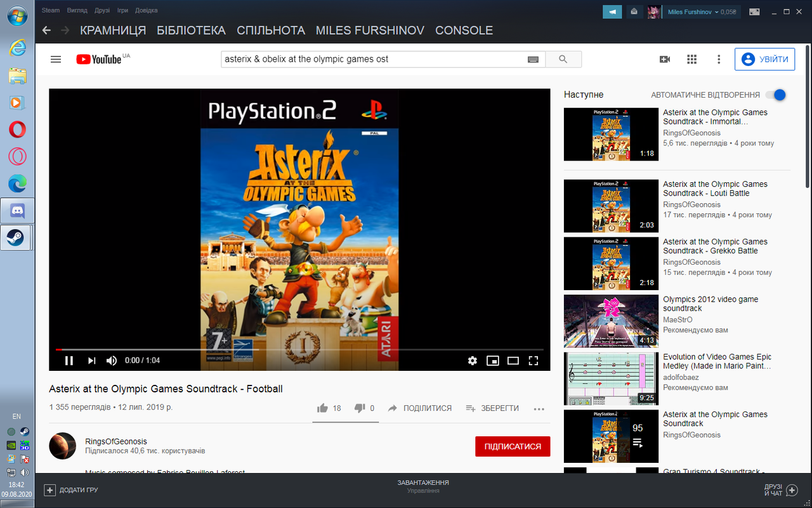Open on-screen keyboard icon in search box
Image resolution: width=812 pixels, height=508 pixels.
pyautogui.click(x=533, y=59)
